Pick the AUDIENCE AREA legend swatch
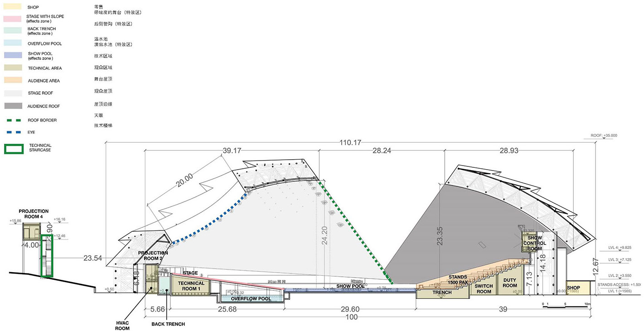The image size is (644, 332). coord(13,81)
